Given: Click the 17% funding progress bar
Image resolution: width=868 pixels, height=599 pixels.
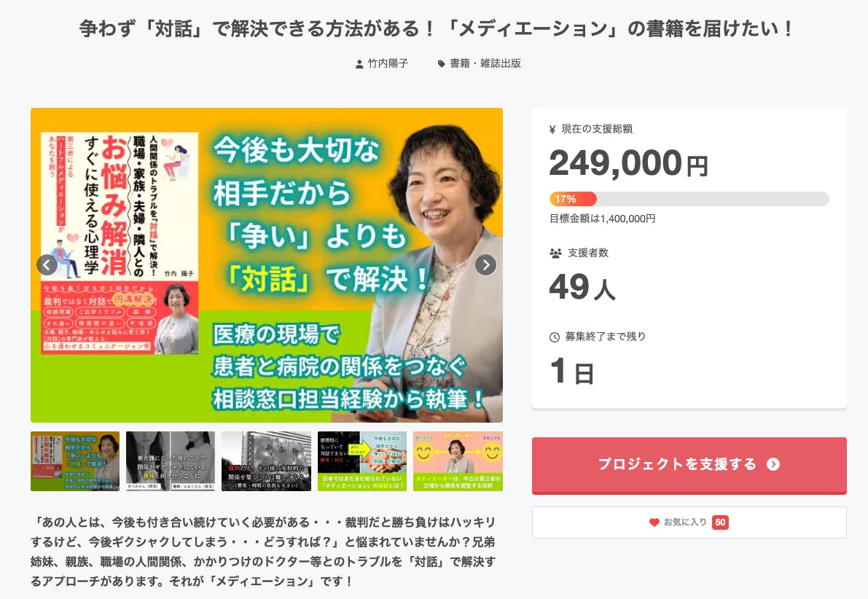Looking at the screenshot, I should 689,199.
